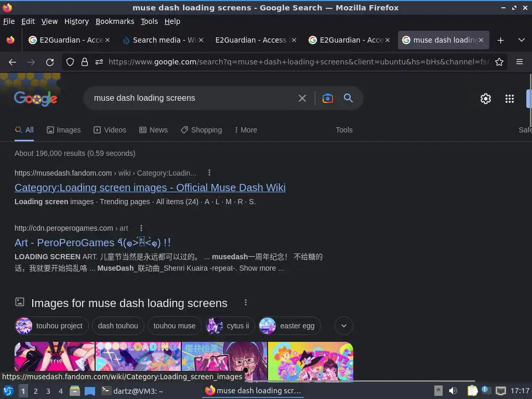Switch to the Shopping results tab
The height and width of the screenshot is (399, 532).
point(201,130)
